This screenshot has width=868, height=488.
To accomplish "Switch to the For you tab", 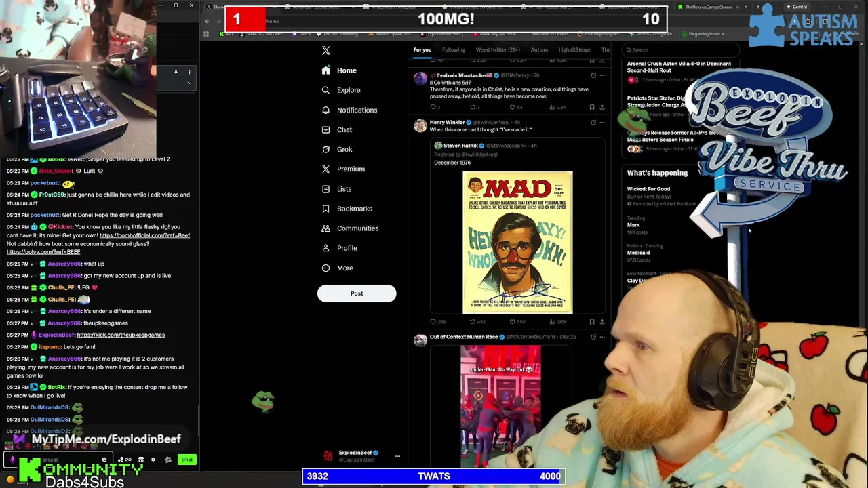I will pyautogui.click(x=422, y=49).
